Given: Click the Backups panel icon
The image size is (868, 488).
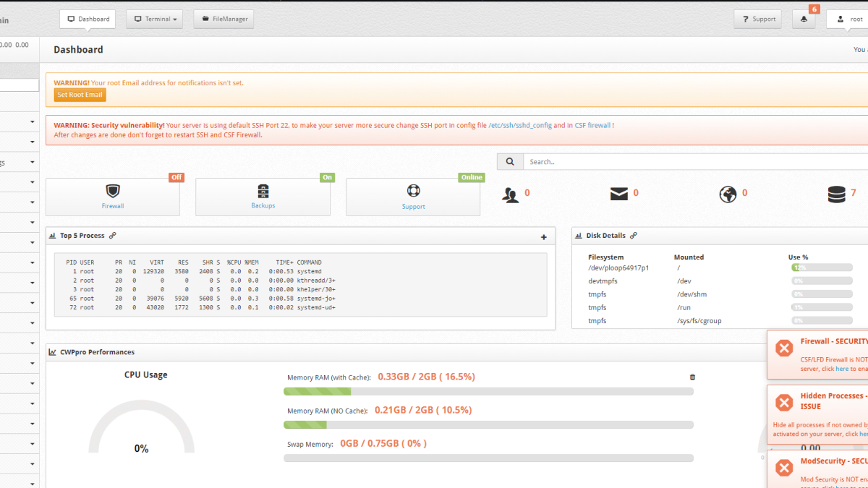Looking at the screenshot, I should (263, 190).
